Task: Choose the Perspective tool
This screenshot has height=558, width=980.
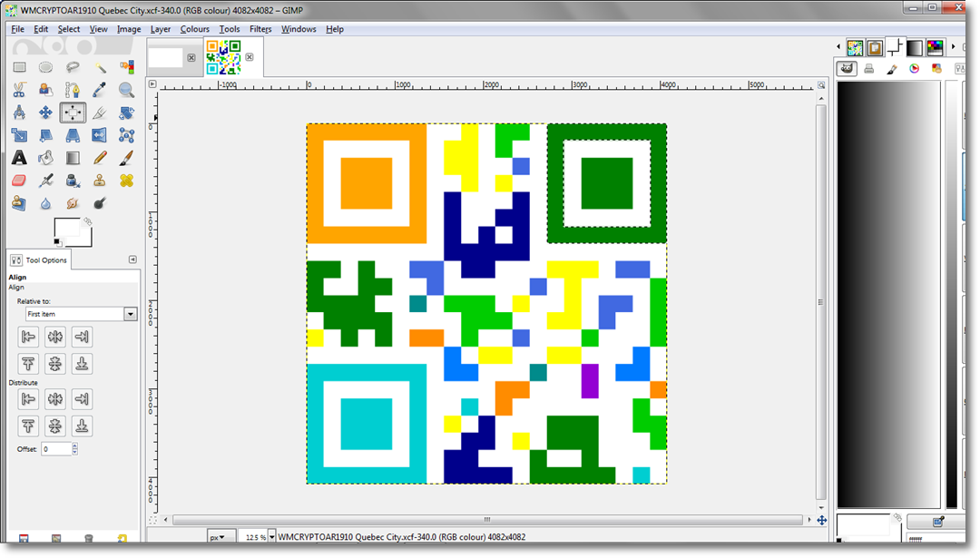Action: 73,135
